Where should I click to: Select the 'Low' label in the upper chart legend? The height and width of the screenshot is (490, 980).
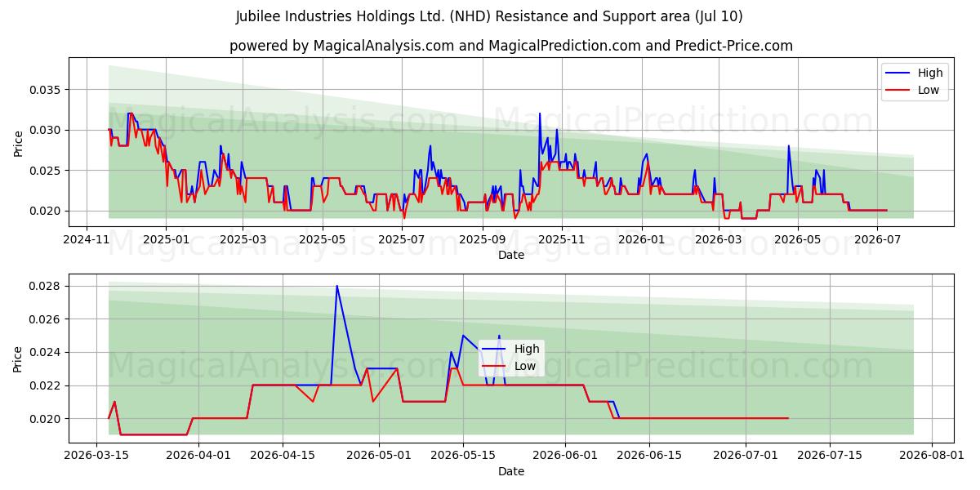[x=929, y=90]
